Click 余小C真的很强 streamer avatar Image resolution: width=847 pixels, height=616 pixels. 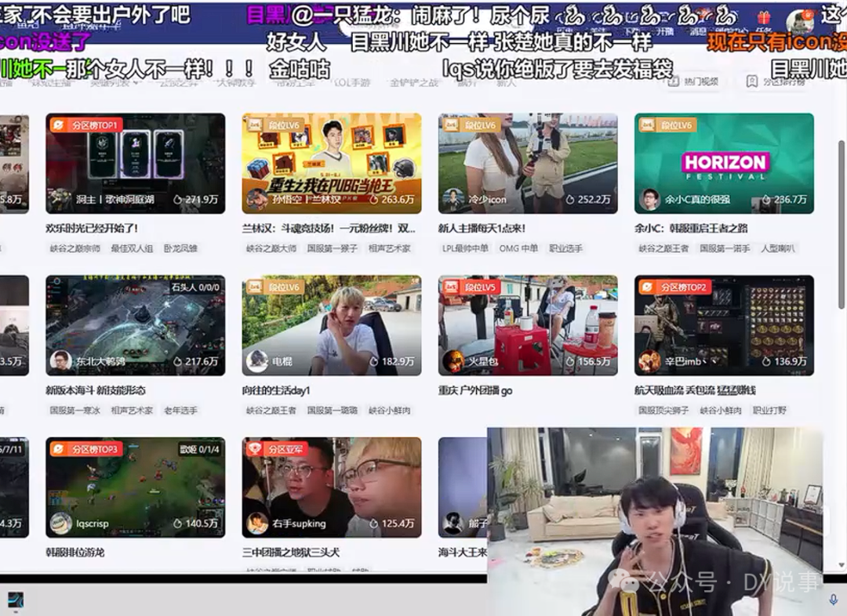(x=649, y=199)
